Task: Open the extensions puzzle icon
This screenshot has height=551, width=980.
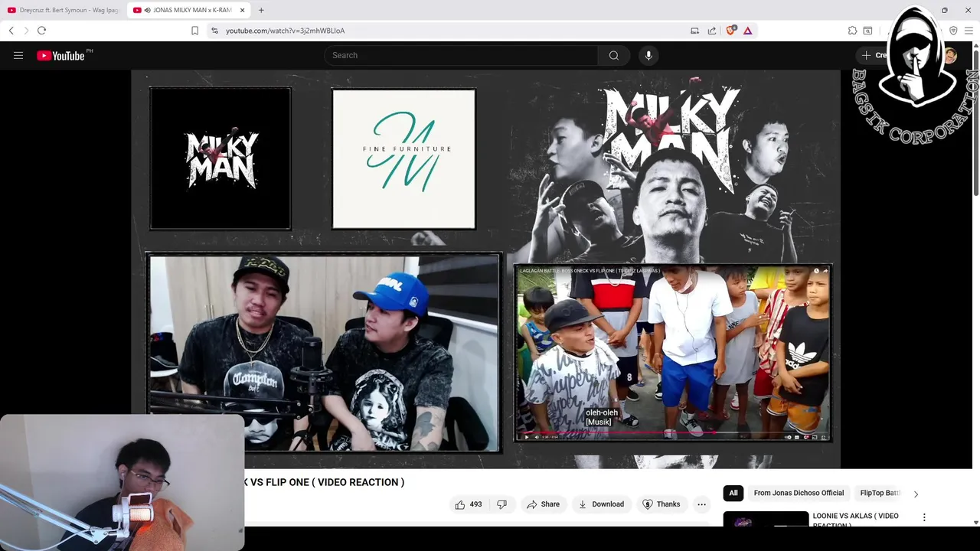Action: tap(852, 31)
